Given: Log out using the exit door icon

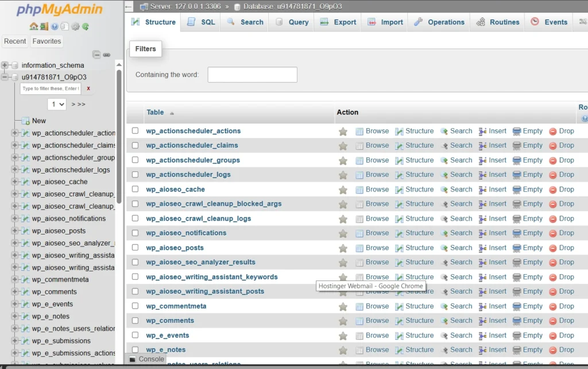Looking at the screenshot, I should [x=44, y=26].
